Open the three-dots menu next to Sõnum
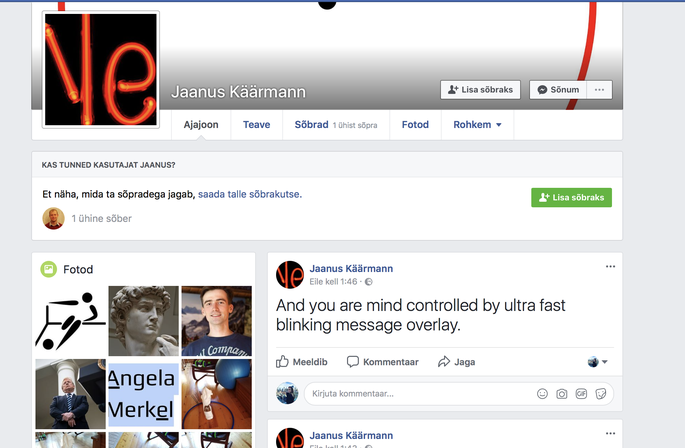 click(x=599, y=90)
